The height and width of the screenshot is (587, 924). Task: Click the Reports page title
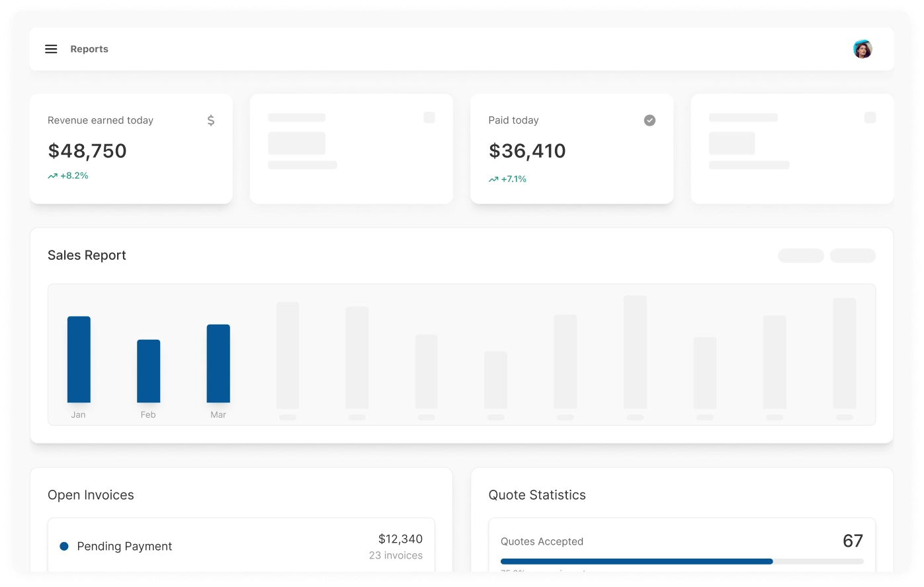89,49
